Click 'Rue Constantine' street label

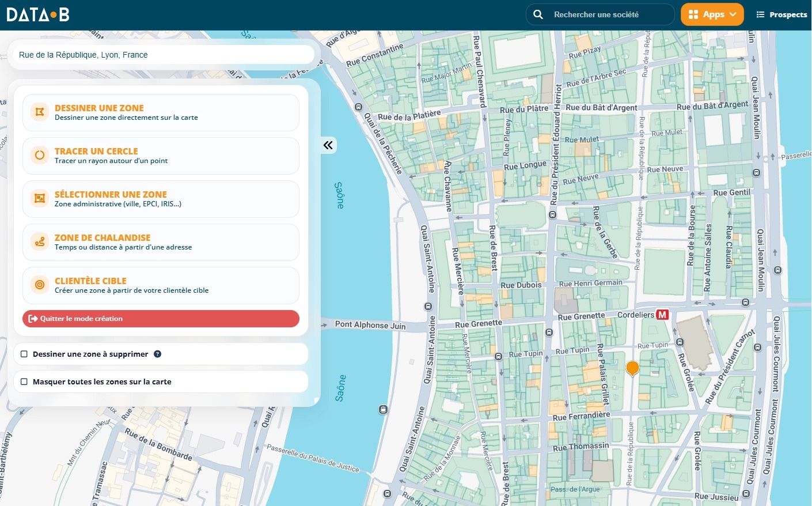point(374,55)
